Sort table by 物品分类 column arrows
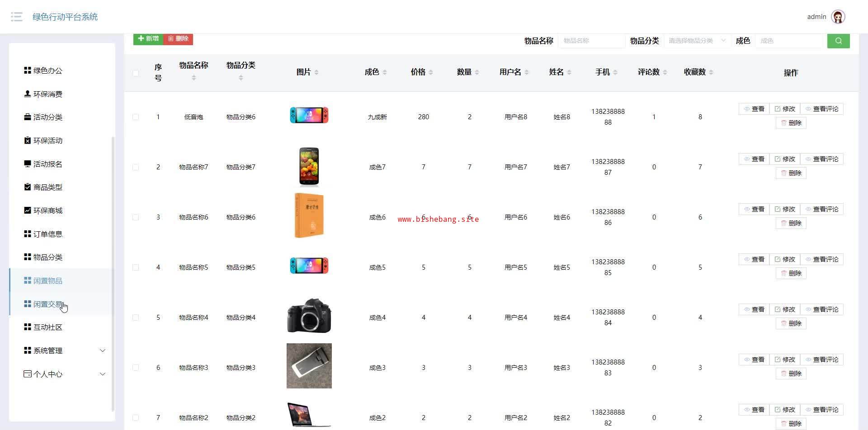The width and height of the screenshot is (868, 430). pyautogui.click(x=241, y=78)
